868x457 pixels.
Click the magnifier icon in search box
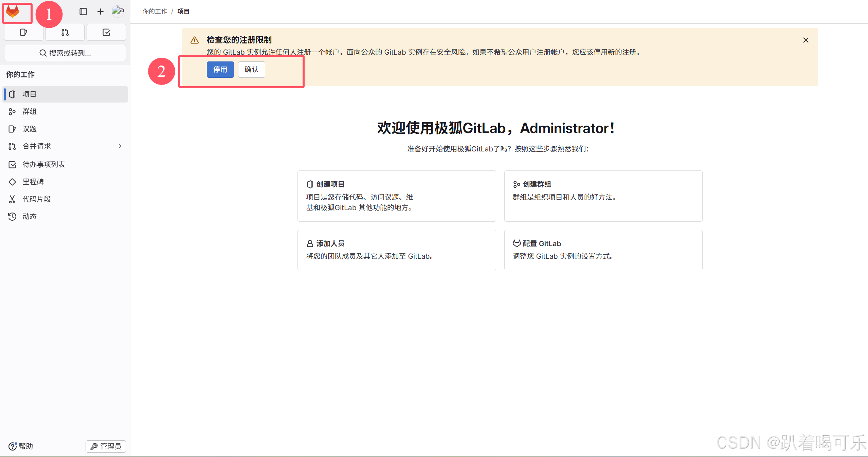pos(43,53)
